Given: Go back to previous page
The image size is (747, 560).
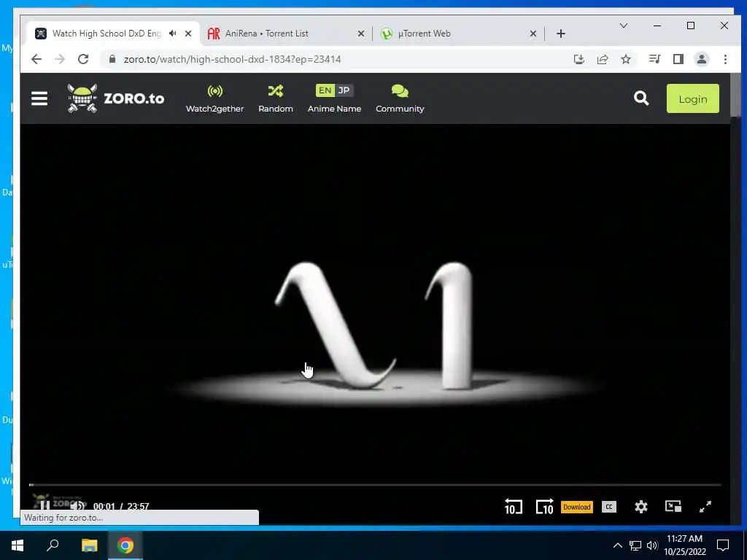Looking at the screenshot, I should point(36,59).
